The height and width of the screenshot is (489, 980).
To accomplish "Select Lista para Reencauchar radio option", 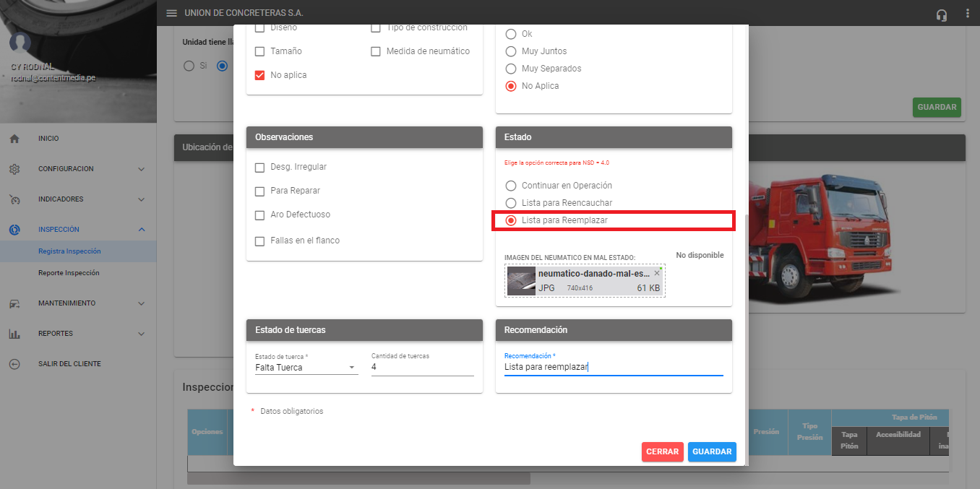I will 511,203.
